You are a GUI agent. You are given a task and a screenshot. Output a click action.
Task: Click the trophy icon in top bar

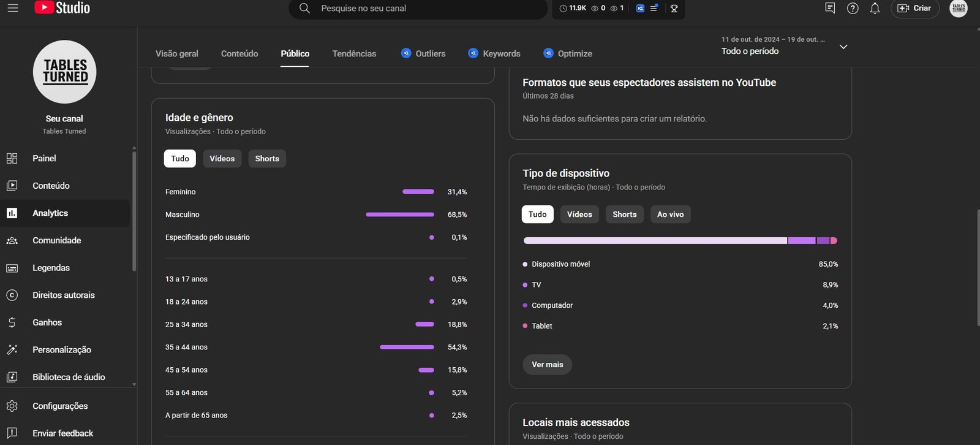(674, 8)
